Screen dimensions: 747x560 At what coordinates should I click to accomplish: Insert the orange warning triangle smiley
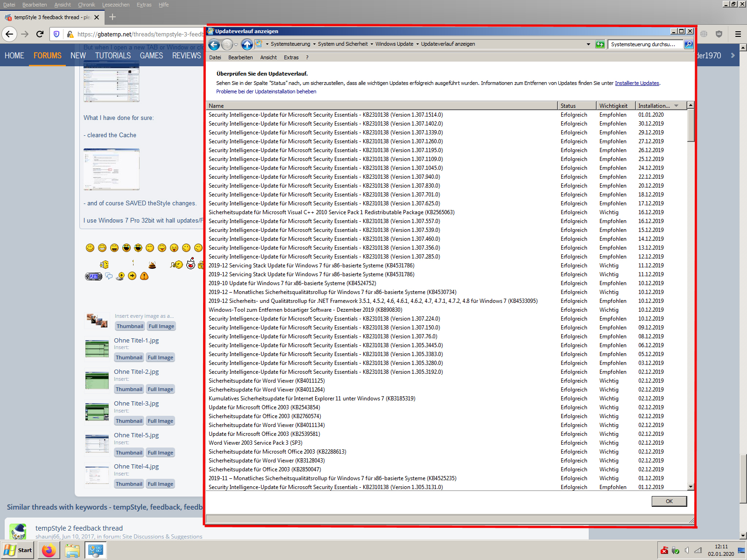144,276
